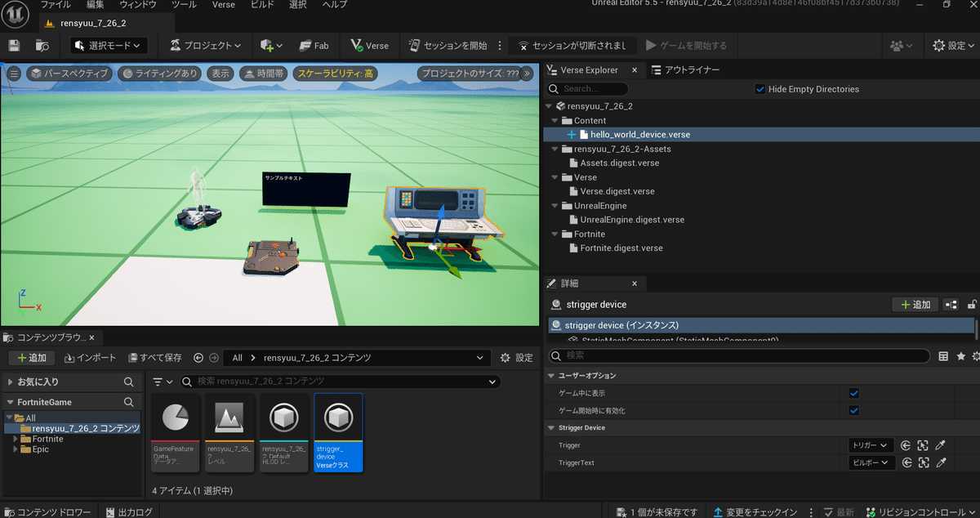
Task: Click the favorites star icon in Details
Action: tap(961, 356)
